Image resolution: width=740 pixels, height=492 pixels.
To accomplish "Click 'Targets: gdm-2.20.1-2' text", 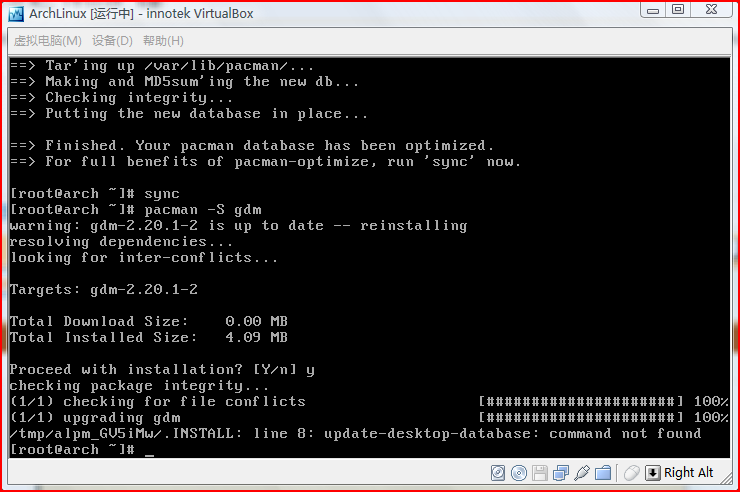I will click(103, 289).
